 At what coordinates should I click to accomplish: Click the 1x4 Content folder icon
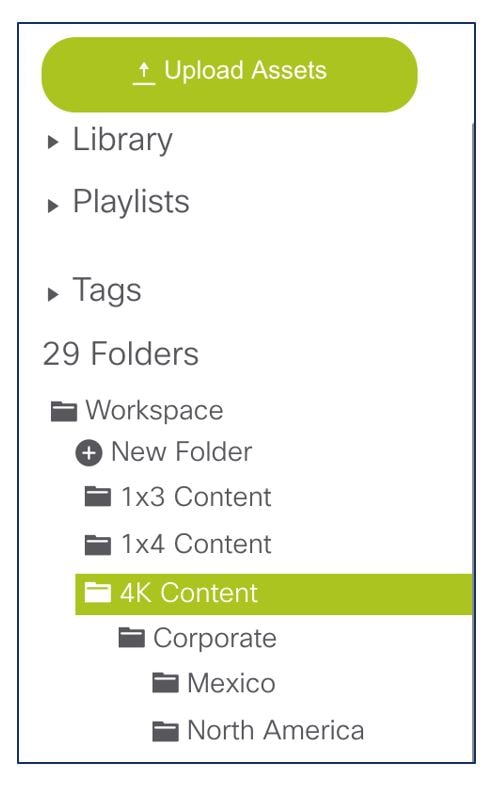(98, 545)
